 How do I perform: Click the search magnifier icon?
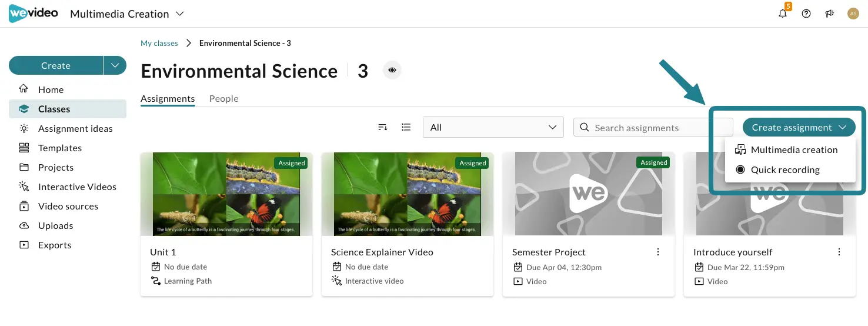point(585,127)
